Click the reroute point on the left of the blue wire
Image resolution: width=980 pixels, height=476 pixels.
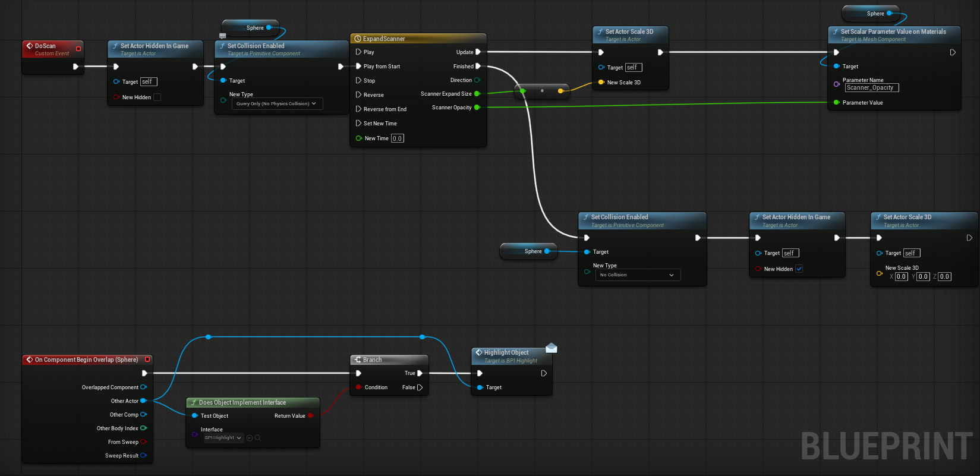click(x=209, y=337)
